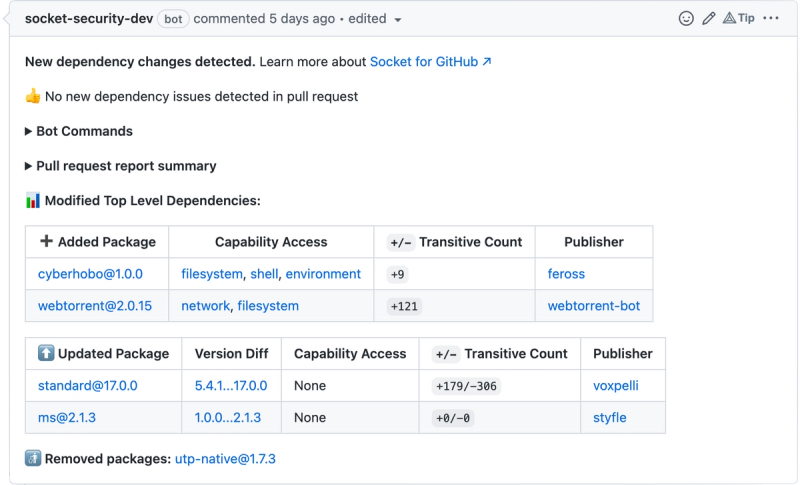The height and width of the screenshot is (485, 800).
Task: Open the feross publisher link
Action: [566, 274]
